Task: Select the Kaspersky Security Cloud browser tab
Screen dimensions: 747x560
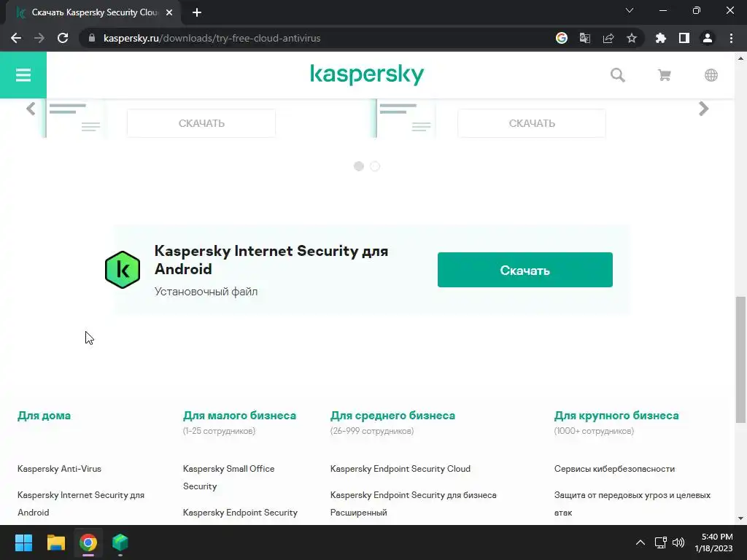Action: pos(94,12)
